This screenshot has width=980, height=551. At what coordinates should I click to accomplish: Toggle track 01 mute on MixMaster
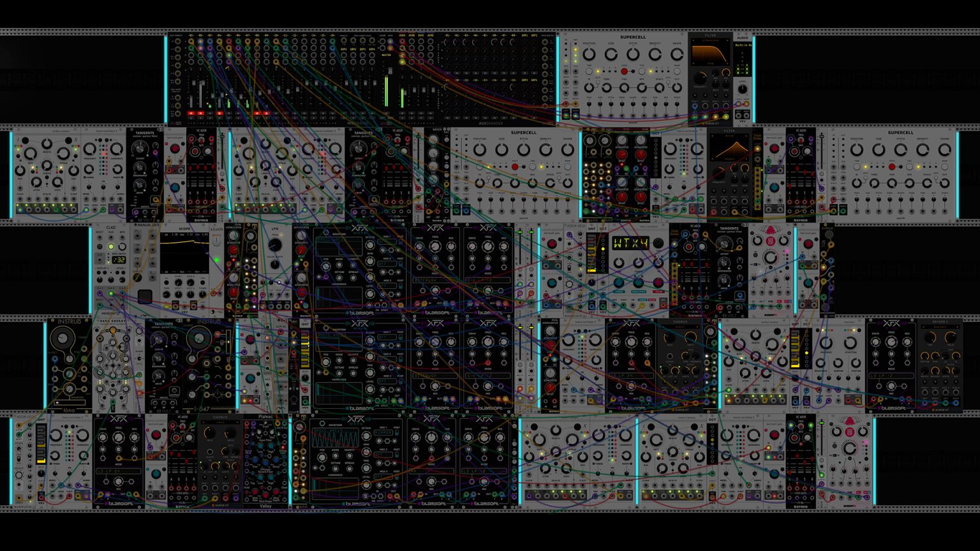[191, 114]
